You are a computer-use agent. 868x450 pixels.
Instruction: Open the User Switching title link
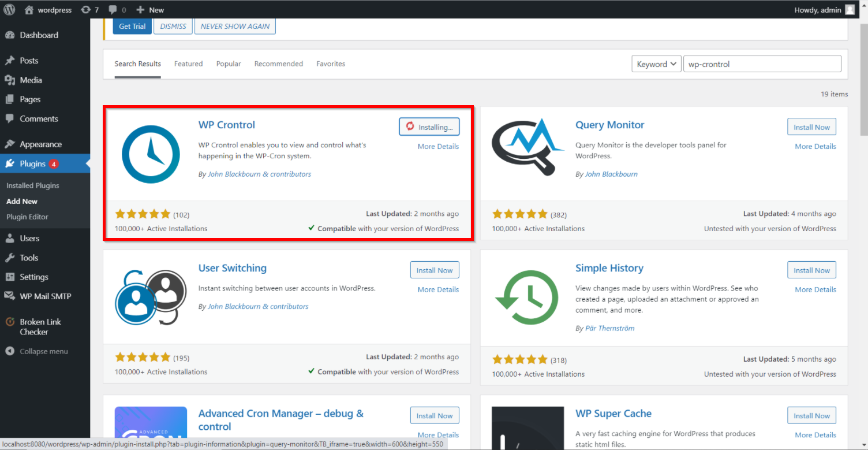click(x=233, y=268)
